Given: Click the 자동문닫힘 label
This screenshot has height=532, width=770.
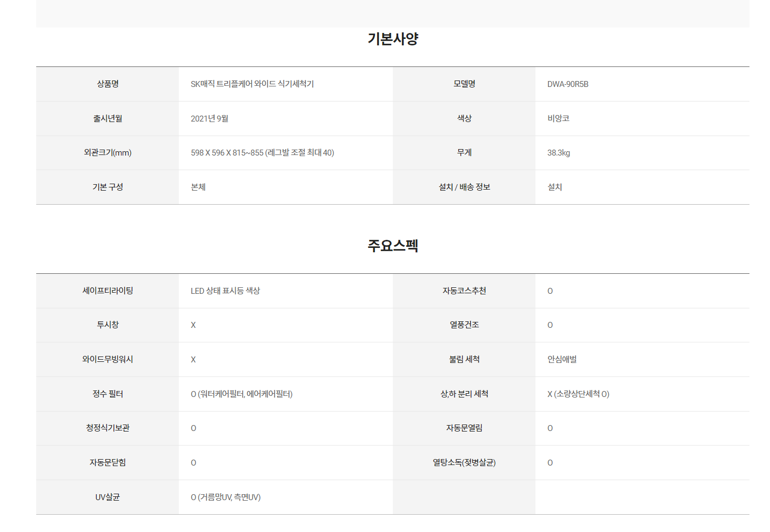Looking at the screenshot, I should [x=108, y=462].
